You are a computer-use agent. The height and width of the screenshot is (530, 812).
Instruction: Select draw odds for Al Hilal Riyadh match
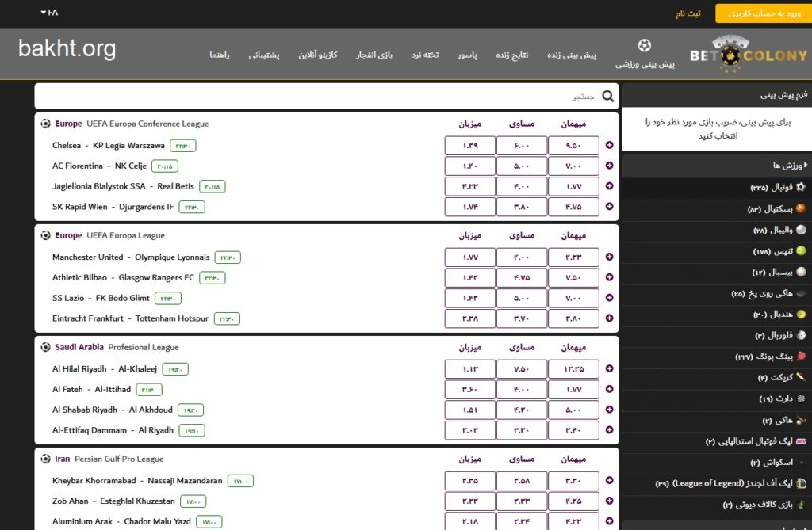tap(522, 369)
